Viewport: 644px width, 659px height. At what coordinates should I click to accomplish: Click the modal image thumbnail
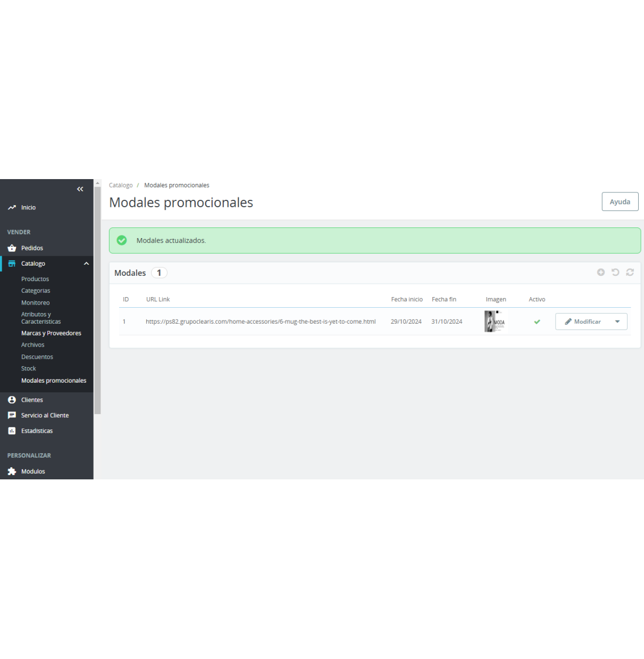[x=495, y=322]
